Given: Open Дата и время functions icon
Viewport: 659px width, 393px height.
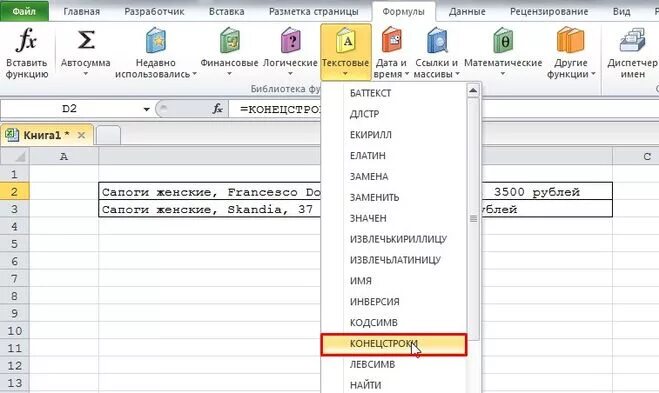Looking at the screenshot, I should [391, 40].
